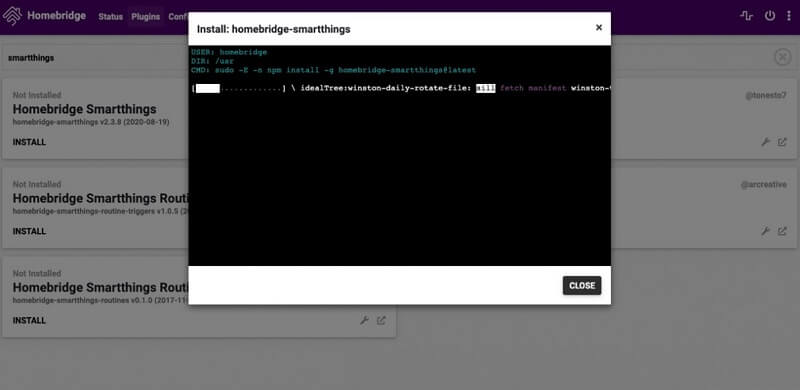Image resolution: width=800 pixels, height=390 pixels.
Task: Open wrench settings for the @tonesto7 plugin
Action: 765,142
